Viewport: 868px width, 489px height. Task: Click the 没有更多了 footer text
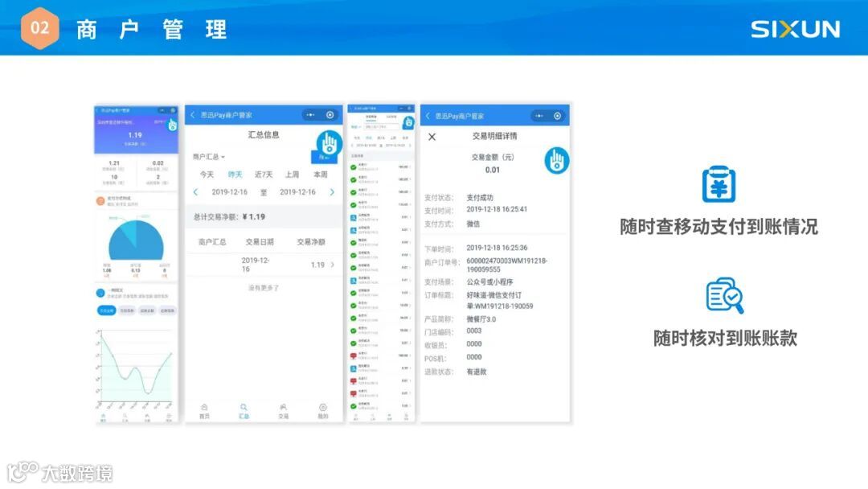(x=264, y=288)
